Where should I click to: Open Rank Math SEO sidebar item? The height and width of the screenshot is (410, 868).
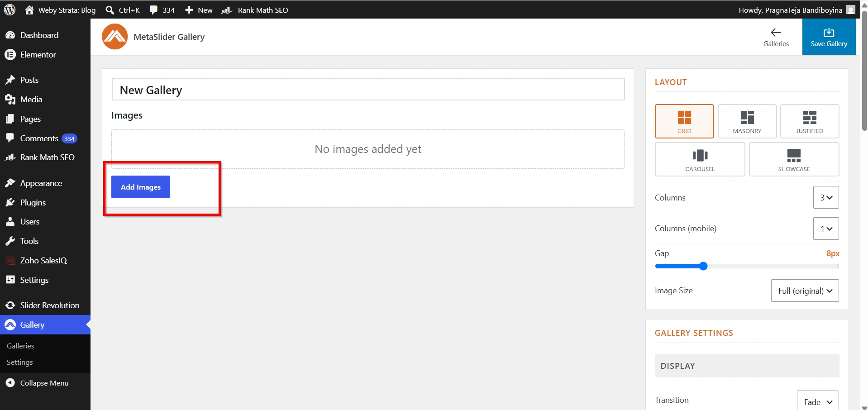point(45,157)
